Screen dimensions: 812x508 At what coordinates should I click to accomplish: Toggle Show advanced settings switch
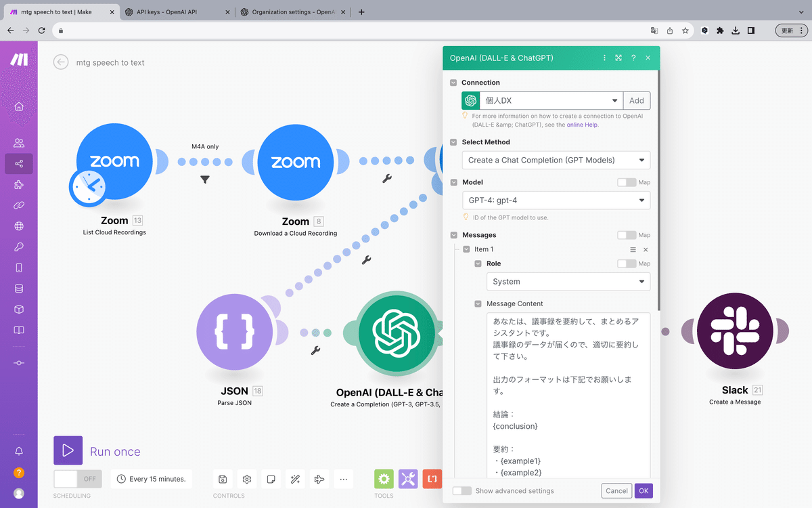[x=462, y=491]
